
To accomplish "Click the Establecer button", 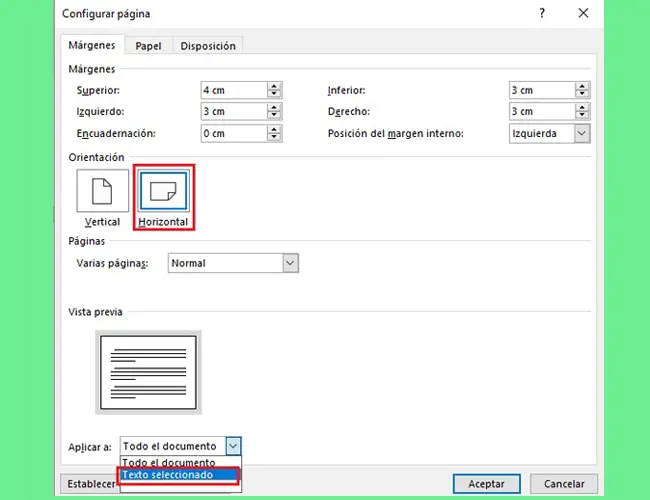I will pos(90,484).
